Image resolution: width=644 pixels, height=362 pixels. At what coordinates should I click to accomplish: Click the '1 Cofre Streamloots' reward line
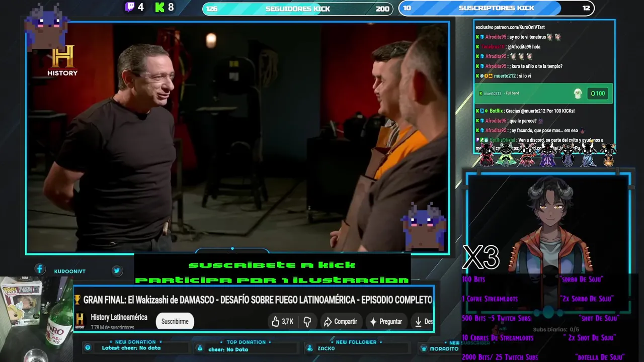pos(490,299)
